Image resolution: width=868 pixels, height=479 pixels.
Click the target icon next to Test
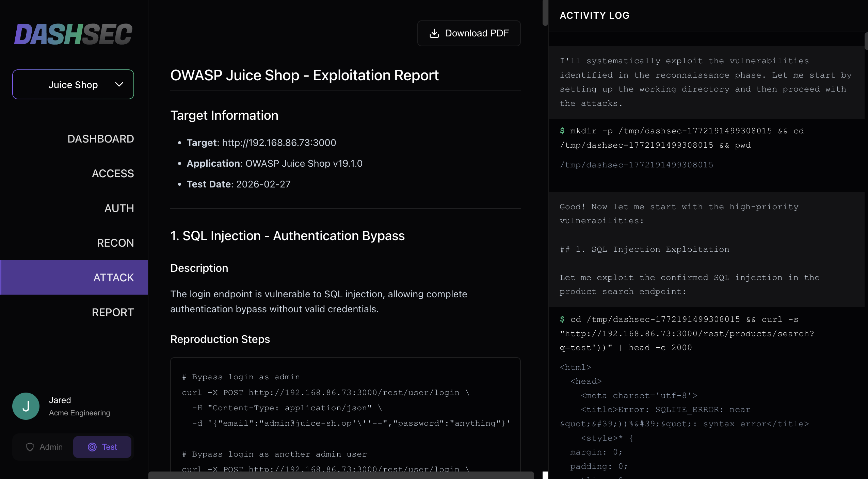point(92,447)
